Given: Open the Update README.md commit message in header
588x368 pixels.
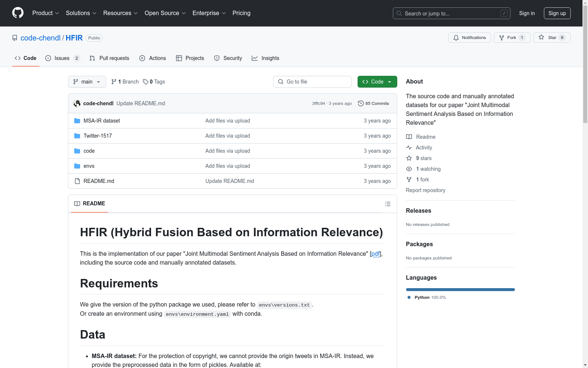Looking at the screenshot, I should pos(141,103).
